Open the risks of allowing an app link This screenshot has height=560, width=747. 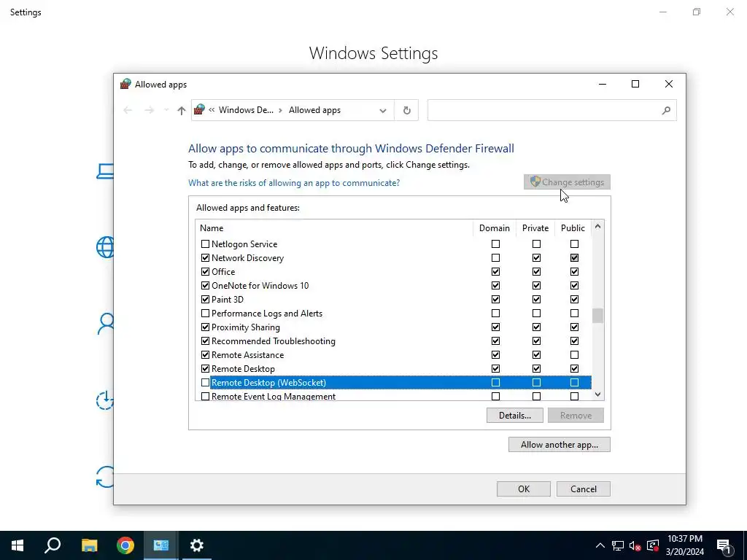[x=294, y=183]
